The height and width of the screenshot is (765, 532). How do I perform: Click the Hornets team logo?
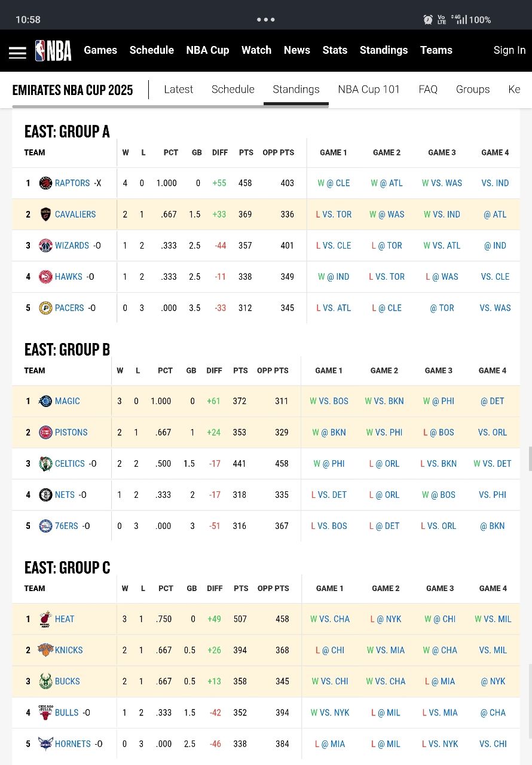45,743
